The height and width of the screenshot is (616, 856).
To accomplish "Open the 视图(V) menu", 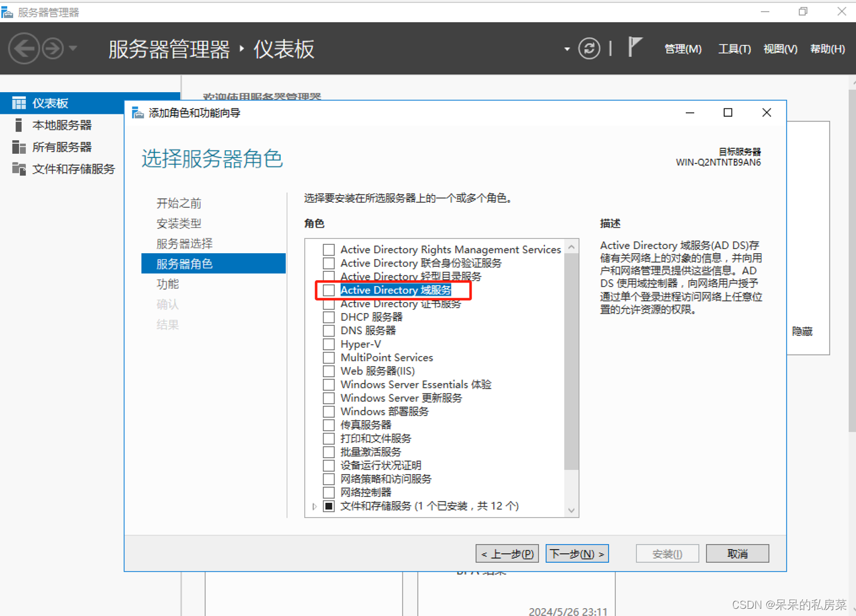I will (780, 49).
